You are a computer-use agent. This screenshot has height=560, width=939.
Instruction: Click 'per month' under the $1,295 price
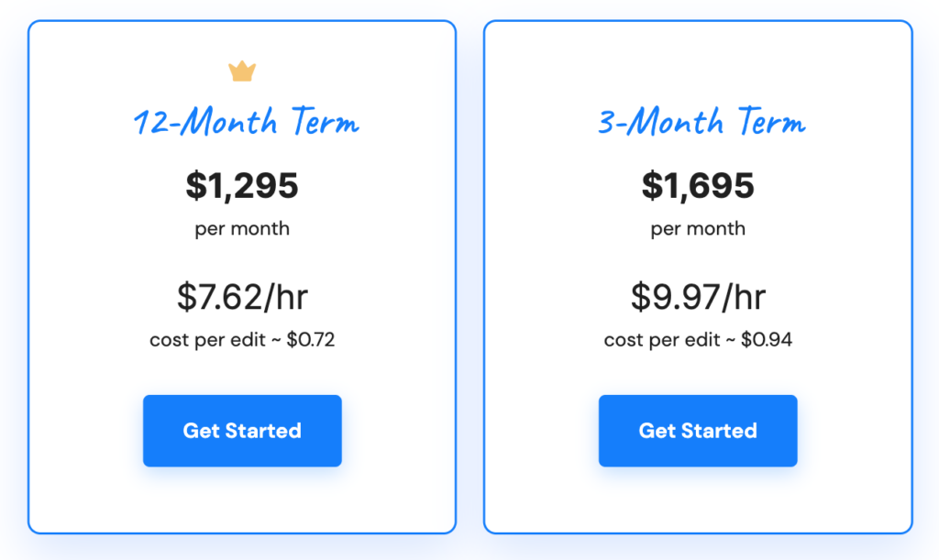pyautogui.click(x=242, y=229)
